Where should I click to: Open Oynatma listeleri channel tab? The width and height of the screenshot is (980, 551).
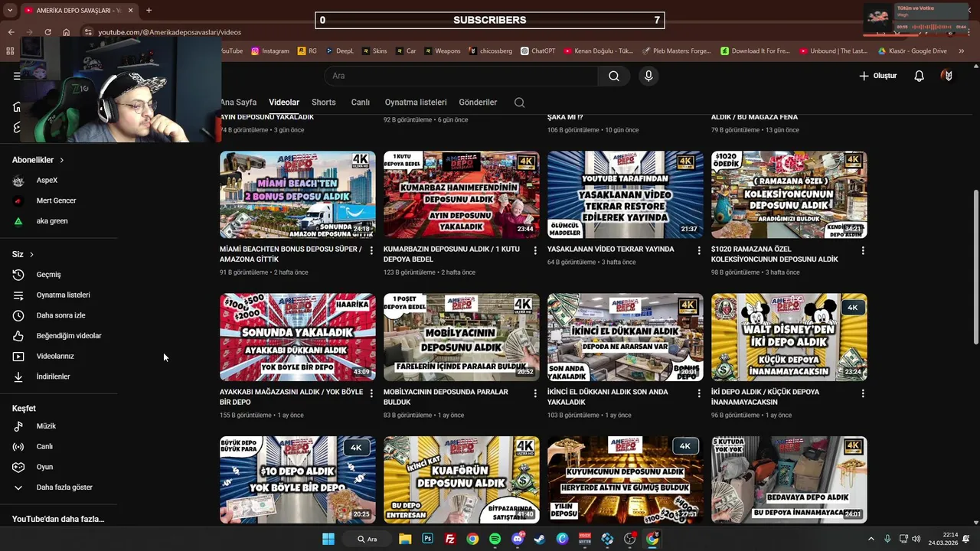click(416, 103)
